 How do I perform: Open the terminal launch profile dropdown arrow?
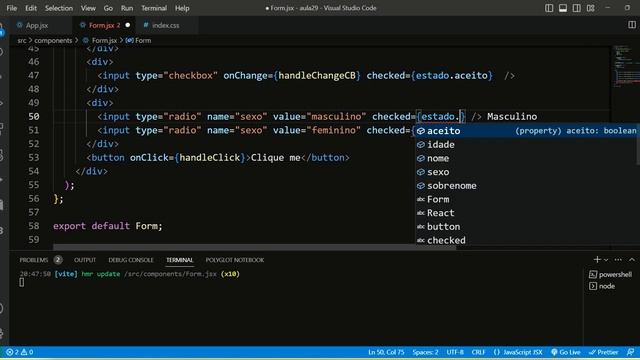pos(606,260)
